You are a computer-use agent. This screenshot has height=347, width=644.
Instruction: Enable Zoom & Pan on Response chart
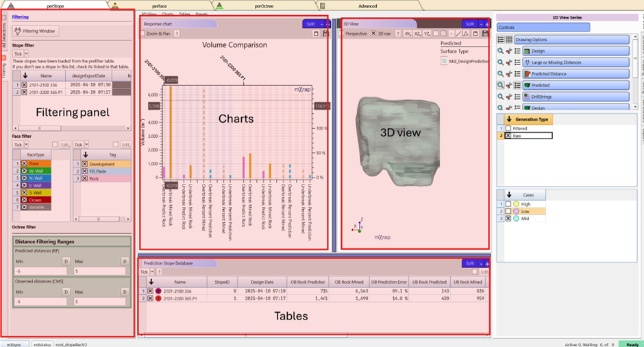pyautogui.click(x=143, y=34)
